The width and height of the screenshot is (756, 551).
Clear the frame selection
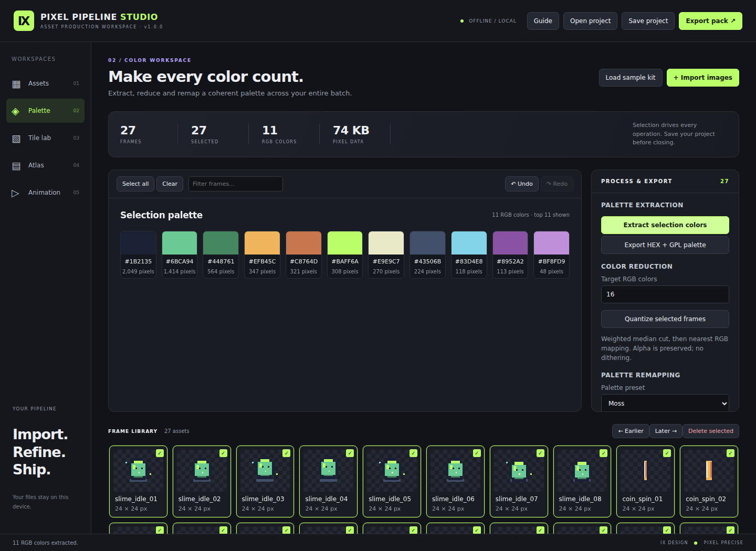tap(170, 184)
